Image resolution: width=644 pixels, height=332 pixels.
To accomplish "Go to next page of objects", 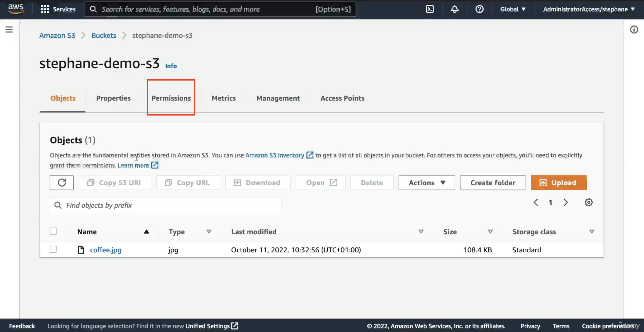I will pyautogui.click(x=565, y=202).
